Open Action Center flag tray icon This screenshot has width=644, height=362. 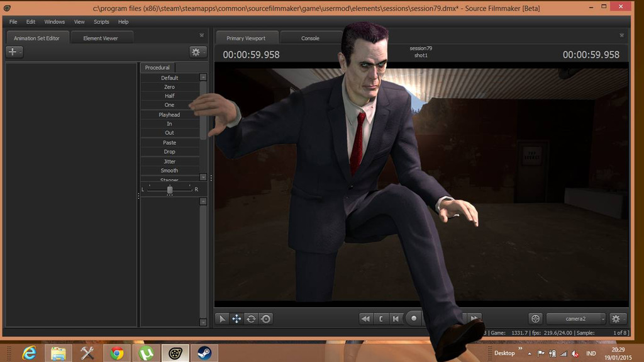(541, 353)
